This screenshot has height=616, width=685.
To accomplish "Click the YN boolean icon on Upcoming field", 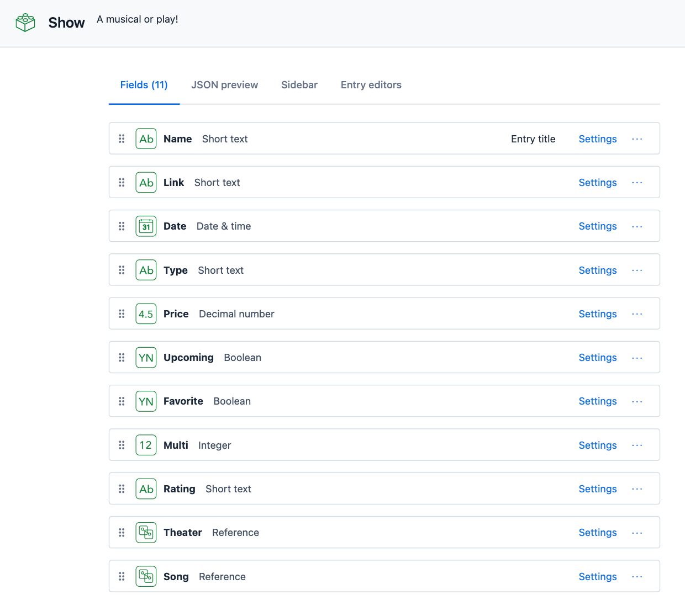I will (x=146, y=357).
